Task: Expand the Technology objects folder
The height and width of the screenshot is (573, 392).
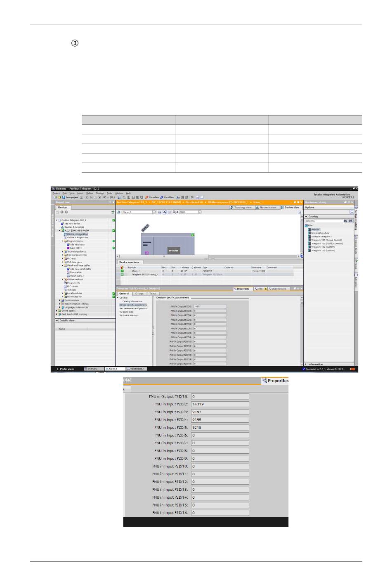Action: (x=63, y=251)
